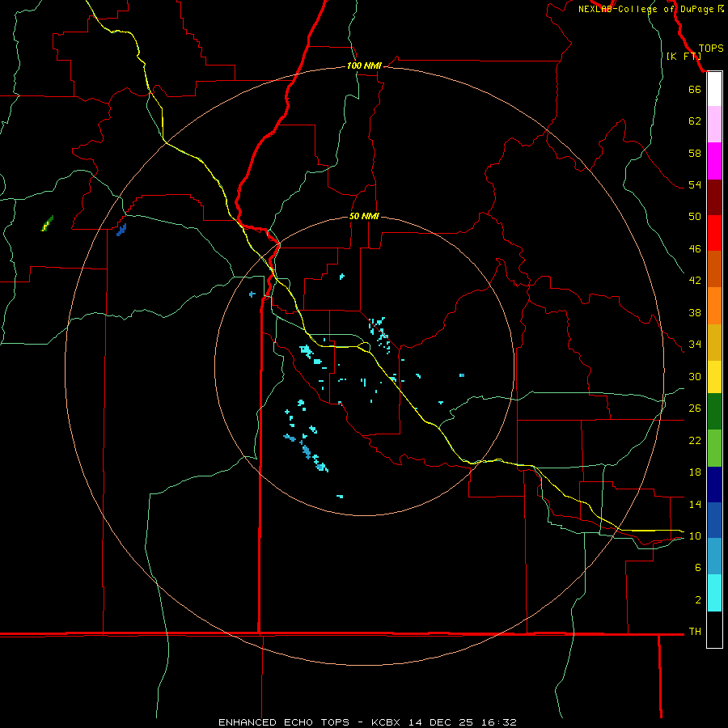
Task: Click the black TH legend swatch
Action: tap(714, 629)
